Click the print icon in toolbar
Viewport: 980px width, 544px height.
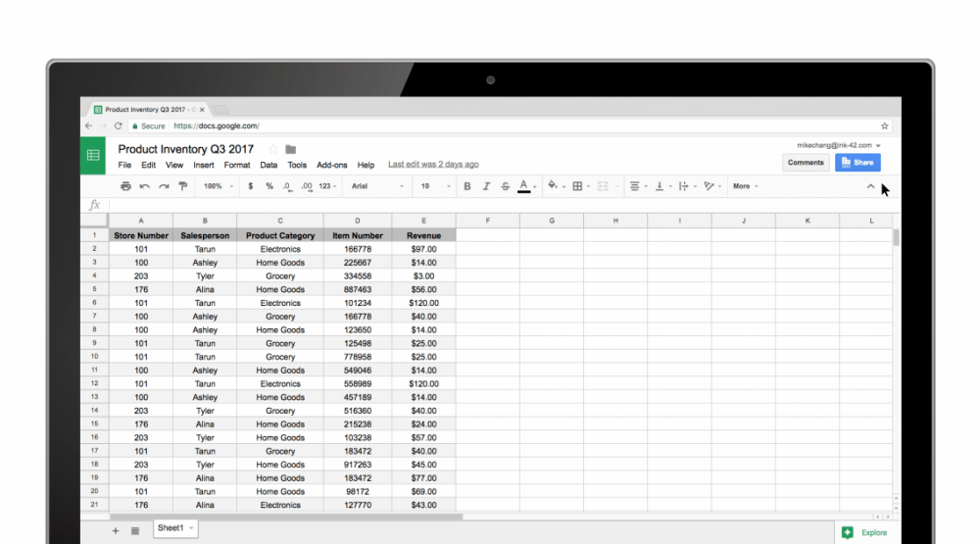tap(125, 186)
